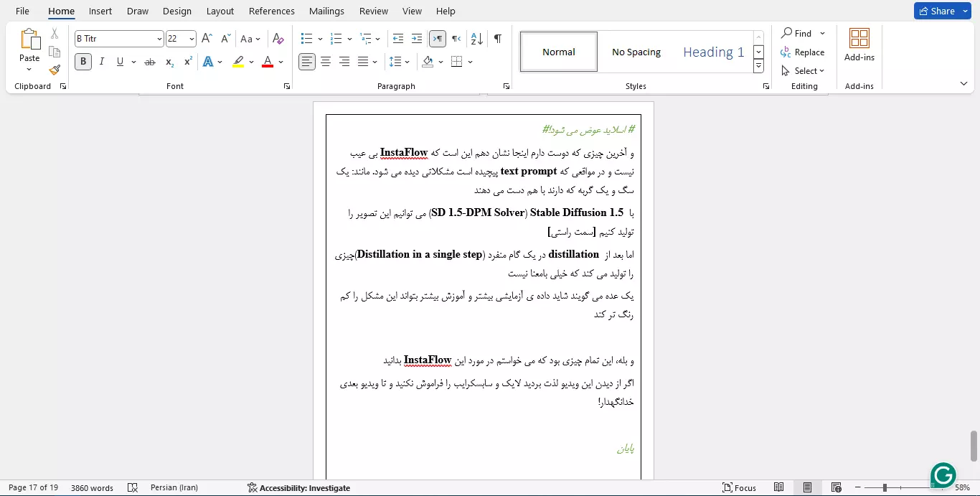
Task: Switch to Read Mode view
Action: click(778, 488)
